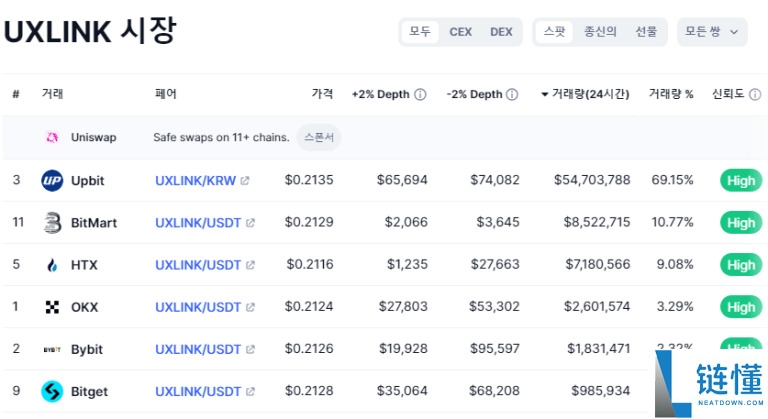Click the BitMart price $0.2129
Screen dimensions: 768x419
[x=309, y=222]
